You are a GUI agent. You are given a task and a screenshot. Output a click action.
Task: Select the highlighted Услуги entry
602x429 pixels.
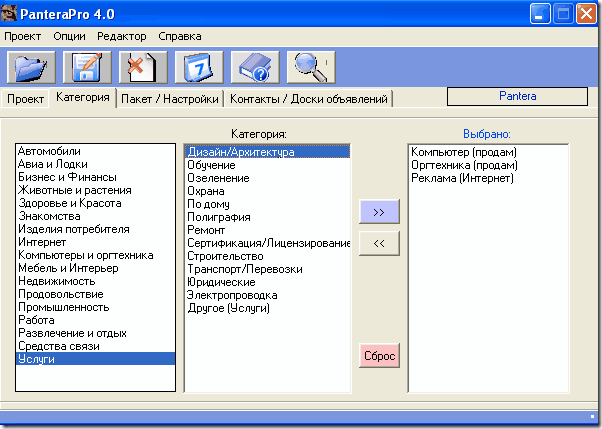pyautogui.click(x=95, y=359)
